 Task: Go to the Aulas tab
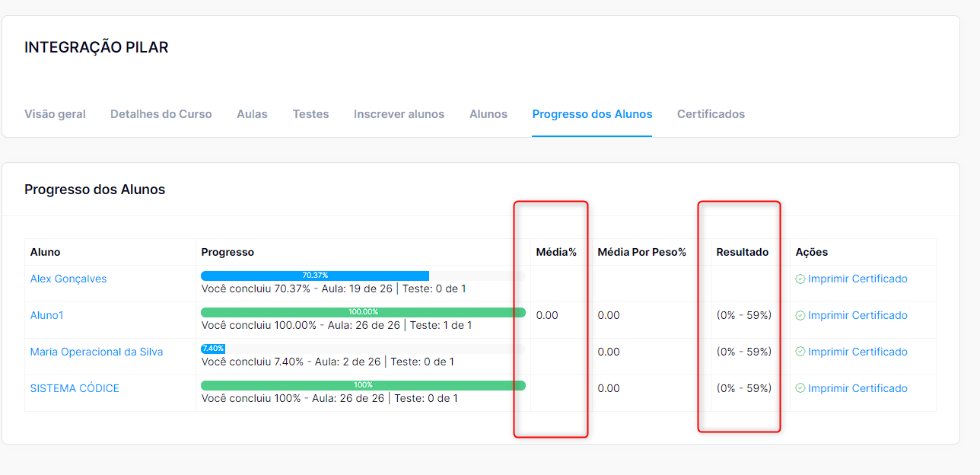click(252, 114)
